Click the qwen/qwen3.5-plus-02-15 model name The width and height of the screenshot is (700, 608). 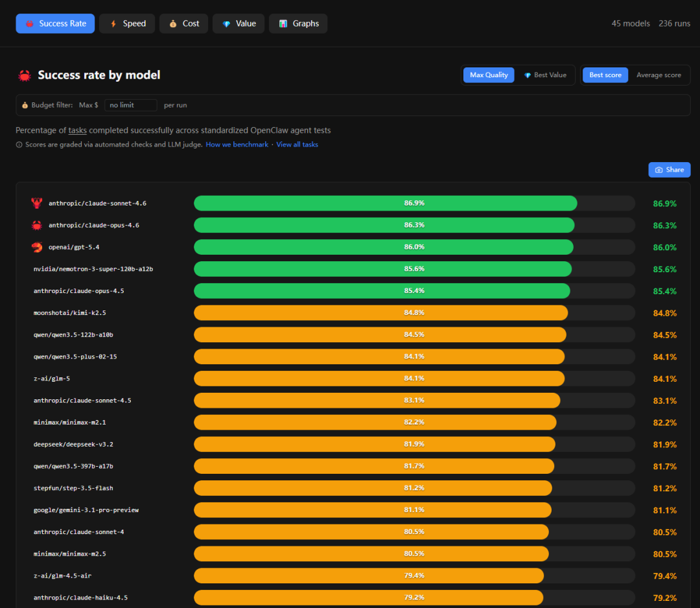(75, 357)
